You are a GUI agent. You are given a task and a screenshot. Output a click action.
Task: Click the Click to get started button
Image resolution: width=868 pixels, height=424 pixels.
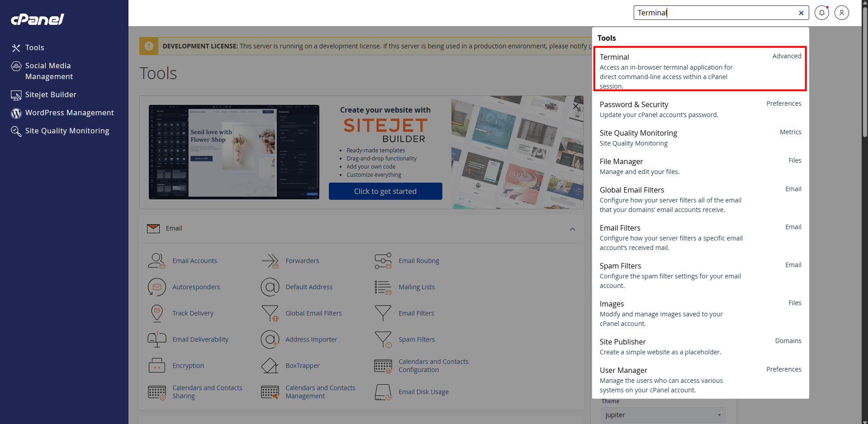coord(385,191)
